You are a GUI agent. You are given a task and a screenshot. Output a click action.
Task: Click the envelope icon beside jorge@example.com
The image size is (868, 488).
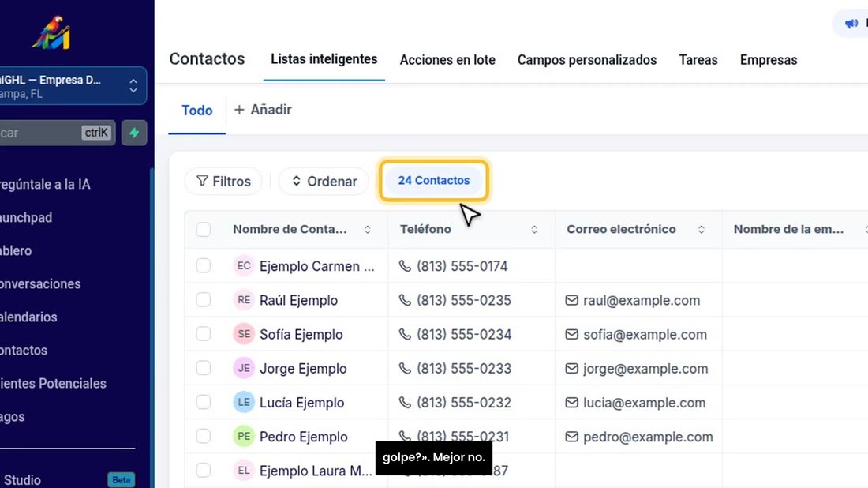pos(572,368)
